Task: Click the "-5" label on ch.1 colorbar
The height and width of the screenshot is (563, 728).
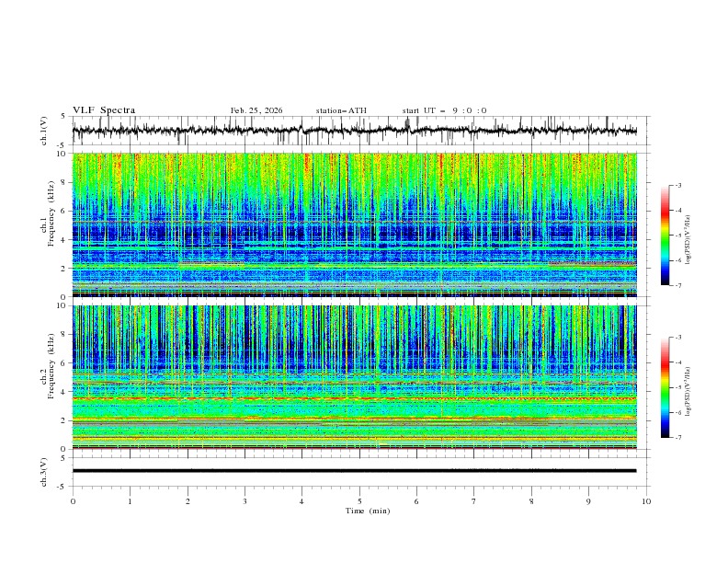Action: [678, 236]
